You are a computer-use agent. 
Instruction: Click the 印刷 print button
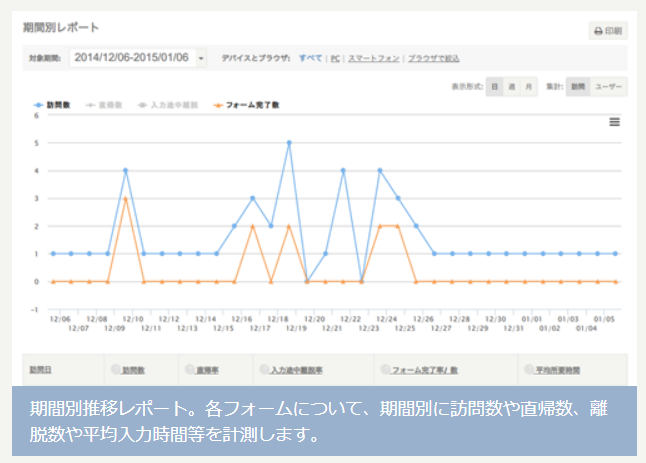pos(608,31)
